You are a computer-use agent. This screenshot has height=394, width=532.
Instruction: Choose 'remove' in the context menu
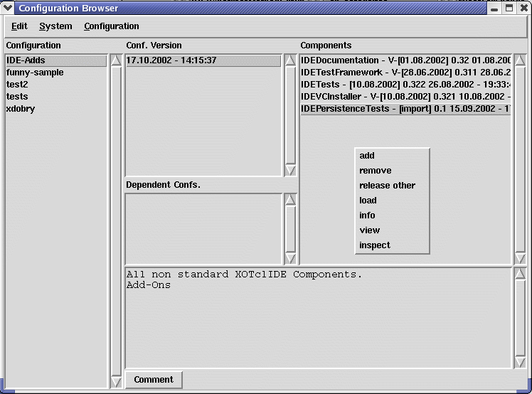(376, 171)
